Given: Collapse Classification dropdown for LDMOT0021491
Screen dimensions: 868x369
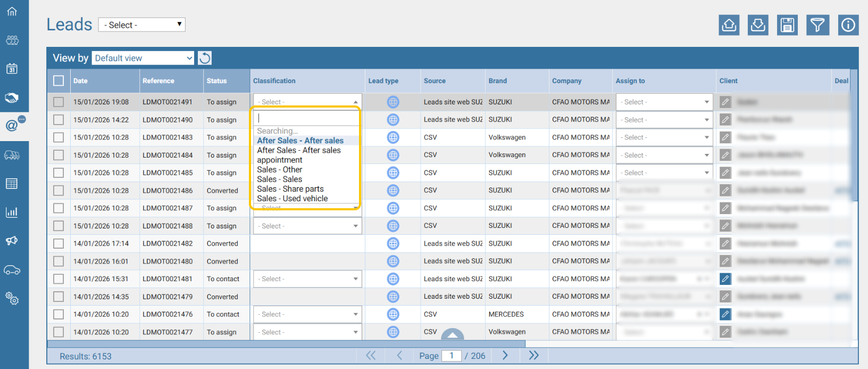Looking at the screenshot, I should pyautogui.click(x=307, y=102).
